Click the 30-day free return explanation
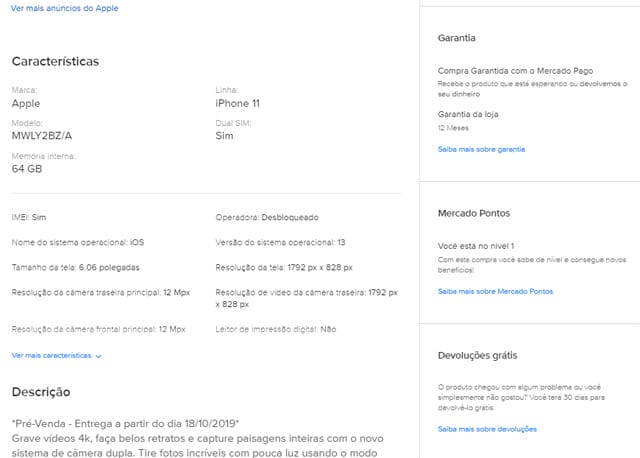Viewport: 640px width, 458px height. point(521,398)
